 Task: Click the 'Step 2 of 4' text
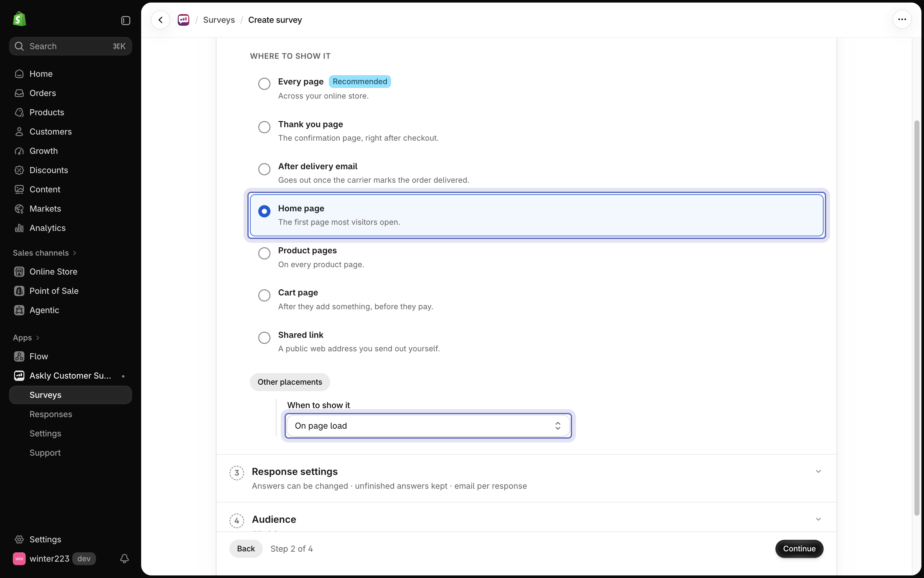(291, 548)
